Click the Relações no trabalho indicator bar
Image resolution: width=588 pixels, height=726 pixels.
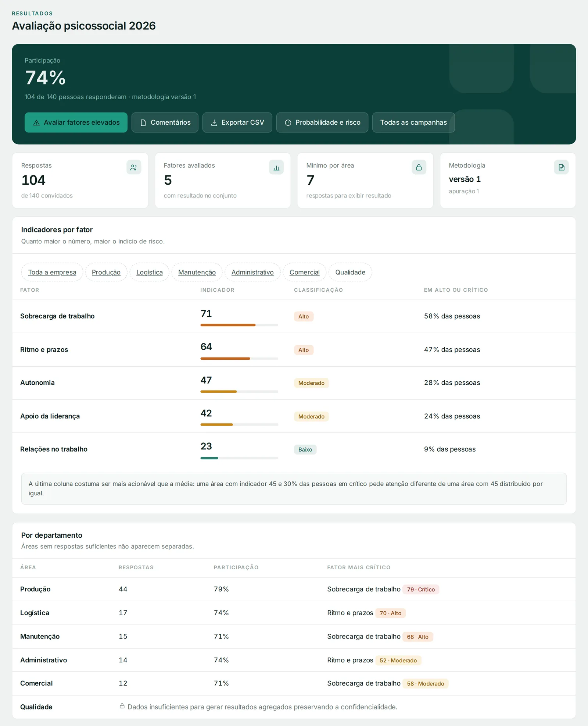click(x=239, y=458)
